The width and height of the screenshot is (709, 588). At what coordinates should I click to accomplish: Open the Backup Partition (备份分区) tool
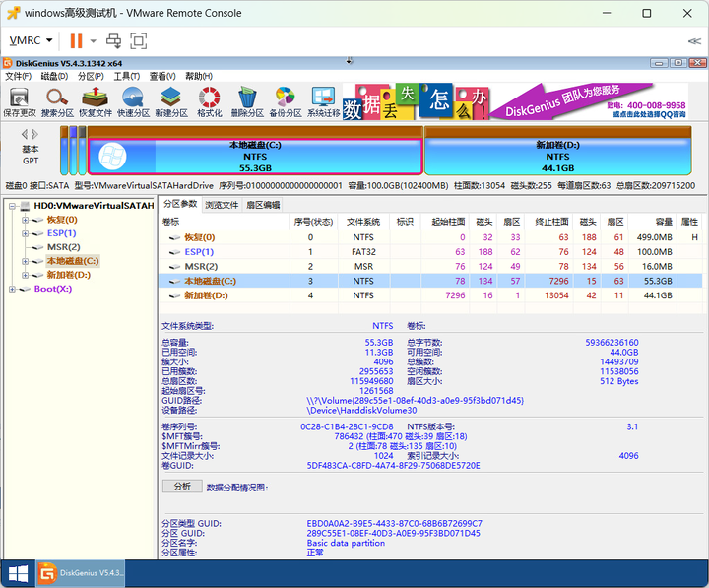point(286,101)
